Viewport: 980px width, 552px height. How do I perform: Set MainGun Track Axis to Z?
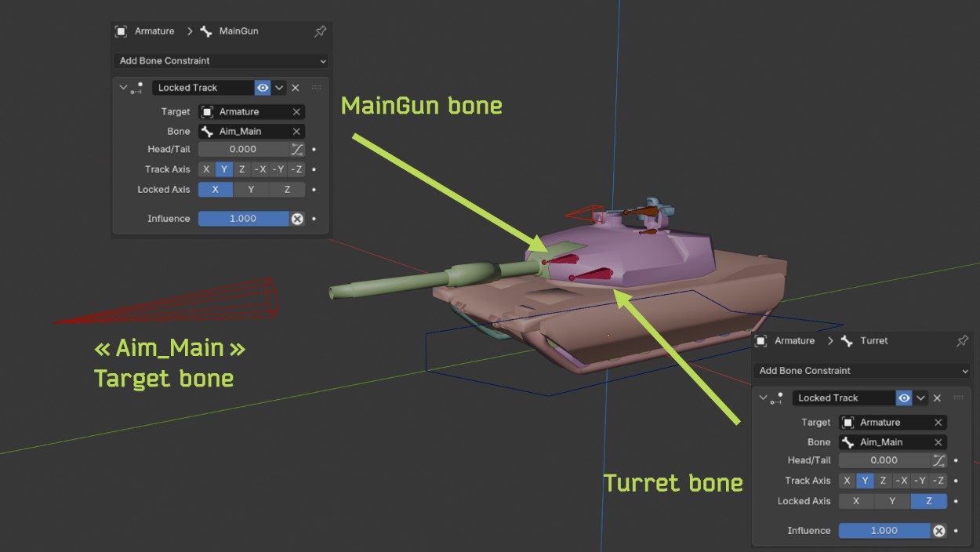click(x=241, y=169)
